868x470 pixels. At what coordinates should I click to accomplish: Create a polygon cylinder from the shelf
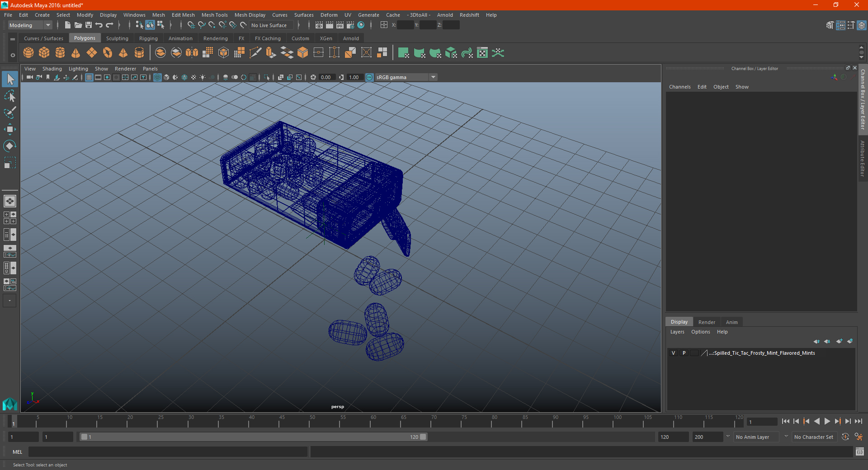60,53
